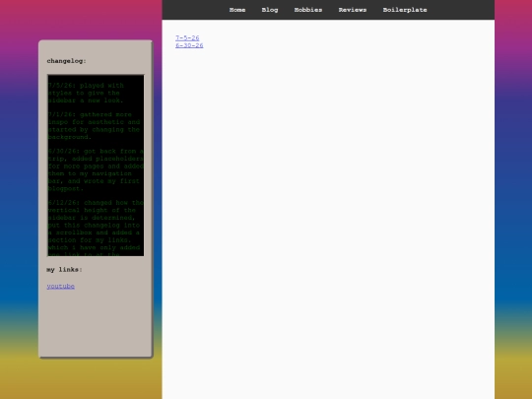Visit the youtube link in sidebar
The width and height of the screenshot is (532, 399).
(x=61, y=286)
